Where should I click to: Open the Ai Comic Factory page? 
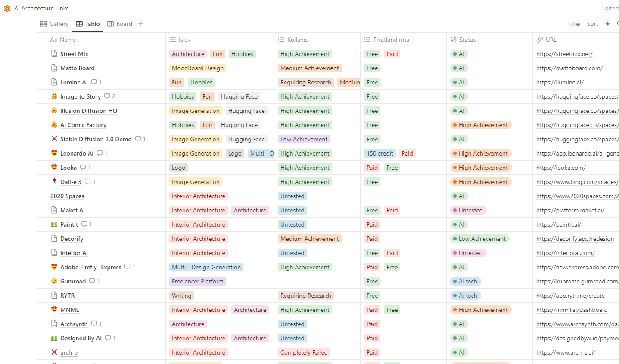click(x=83, y=125)
